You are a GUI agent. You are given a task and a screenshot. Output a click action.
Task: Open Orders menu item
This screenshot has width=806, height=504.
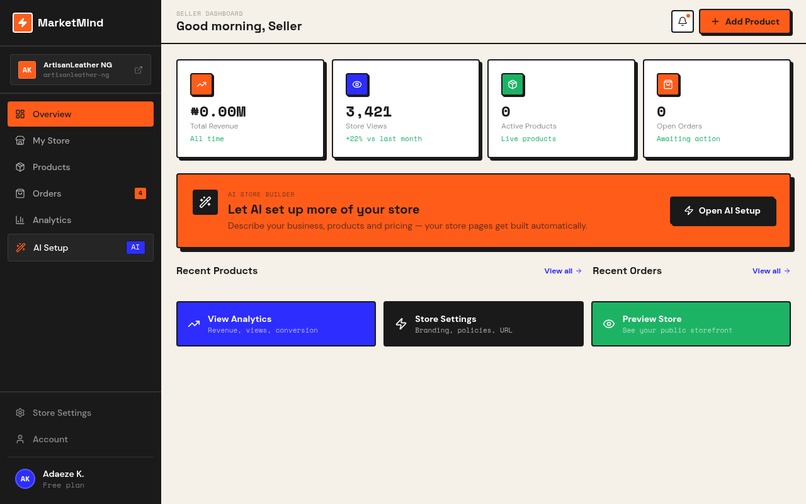point(81,193)
